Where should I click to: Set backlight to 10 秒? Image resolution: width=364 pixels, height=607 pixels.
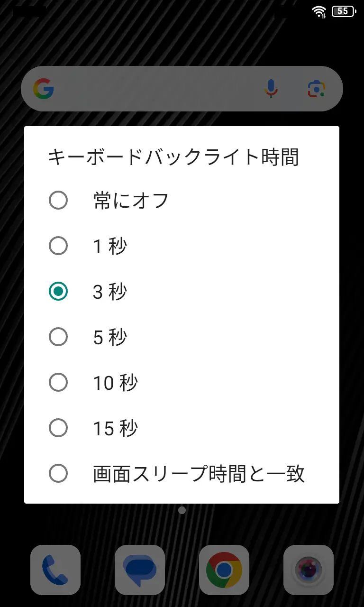[x=58, y=383]
